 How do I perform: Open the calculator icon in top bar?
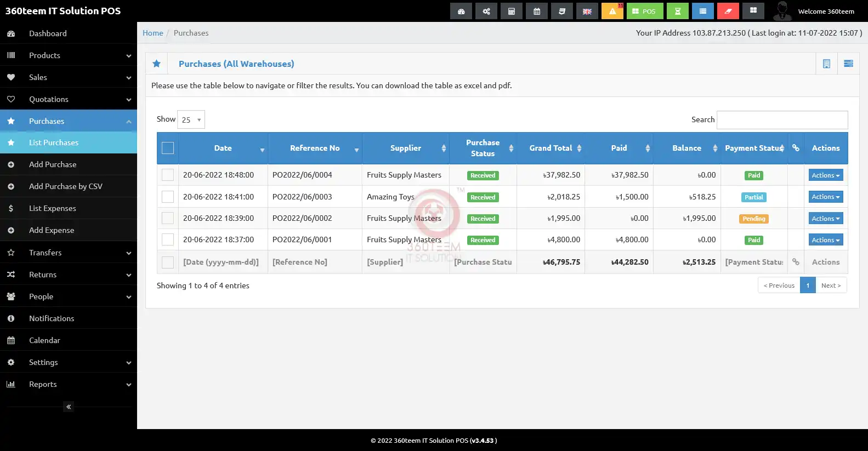pos(512,11)
